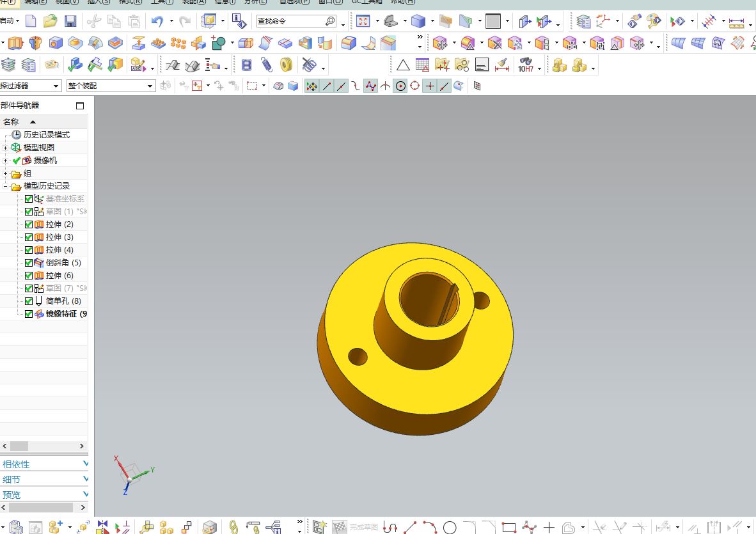Click the 10H7 binoculars icon
The image size is (756, 534).
click(x=526, y=65)
